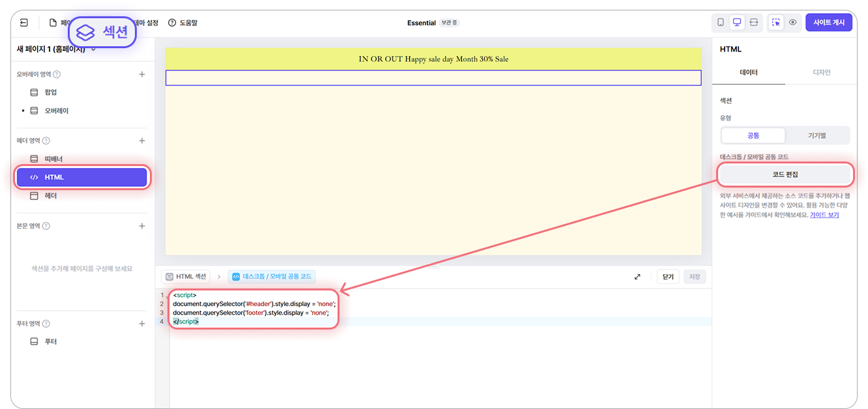Screen dimensions: 868x409
Task: Open the 디자인 tab
Action: (822, 73)
